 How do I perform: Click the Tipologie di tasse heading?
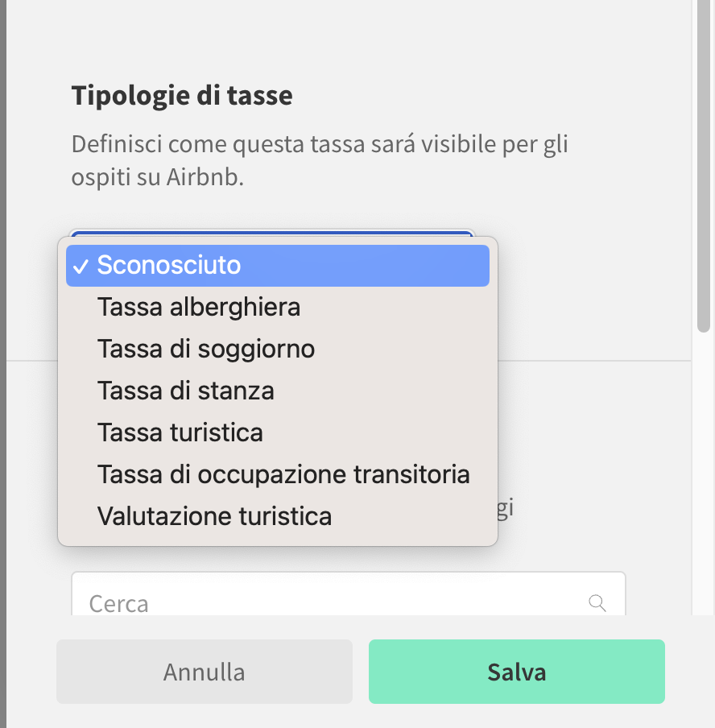[182, 96]
